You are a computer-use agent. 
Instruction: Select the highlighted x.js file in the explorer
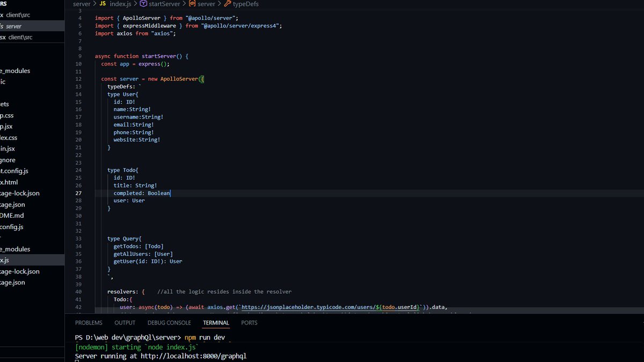point(32,260)
